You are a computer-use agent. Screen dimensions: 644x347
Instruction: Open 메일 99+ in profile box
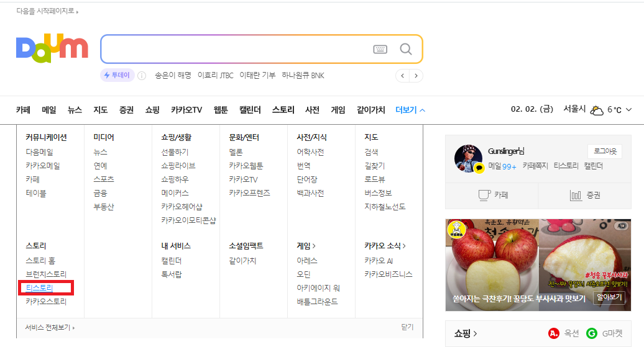502,166
